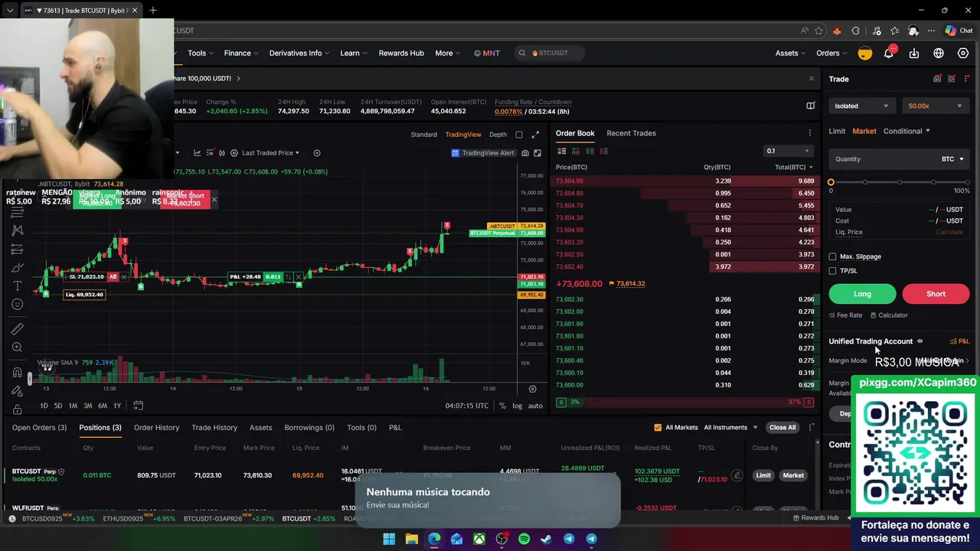Click the add compare plus icon on chart
This screenshot has height=551, width=980.
317,153
